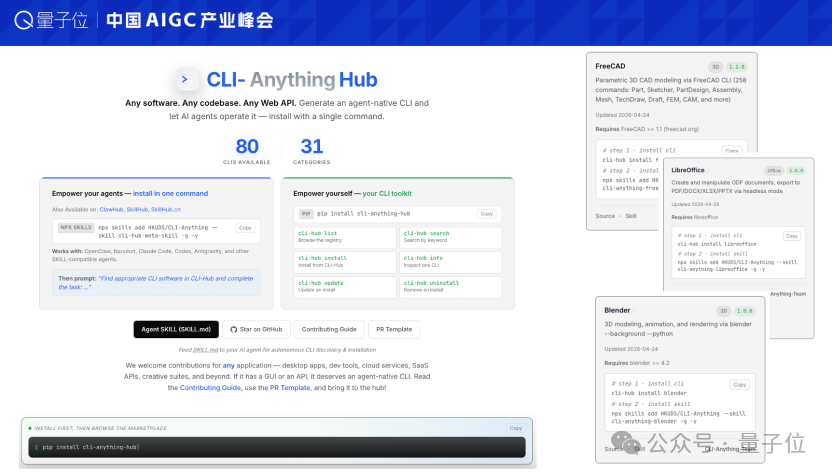Select the cli-hub uninstall command card
Image resolution: width=832 pixels, height=476 pixels.
(450, 287)
